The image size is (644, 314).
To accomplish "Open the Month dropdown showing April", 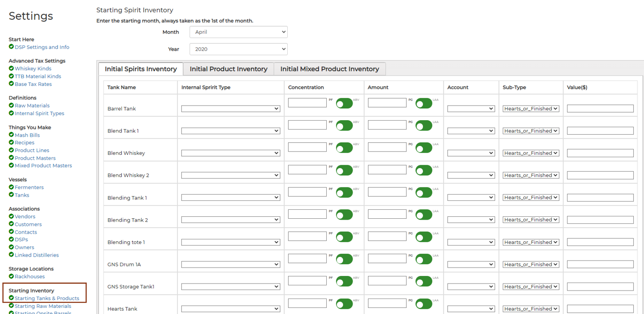I will tap(238, 32).
